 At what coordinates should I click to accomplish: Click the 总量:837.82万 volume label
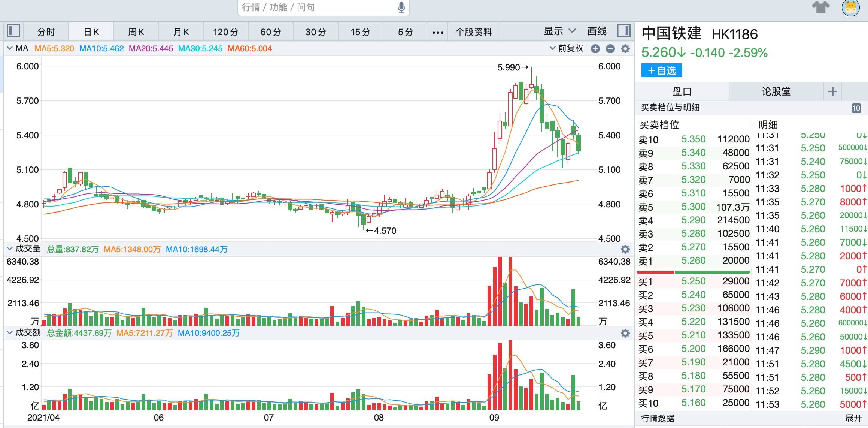click(x=73, y=249)
